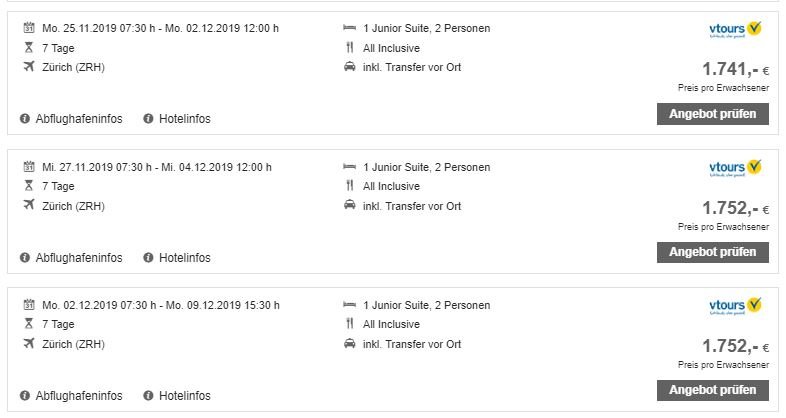Click Angebot prüfen for 02.12.2019 trip
Image resolution: width=786 pixels, height=418 pixels.
coord(712,390)
